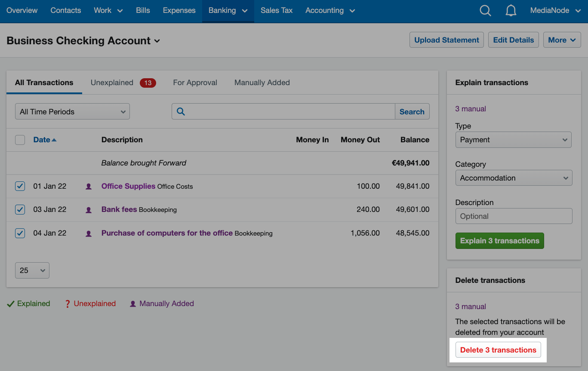This screenshot has width=588, height=371.
Task: Go to Overview in the navigation bar
Action: (22, 10)
